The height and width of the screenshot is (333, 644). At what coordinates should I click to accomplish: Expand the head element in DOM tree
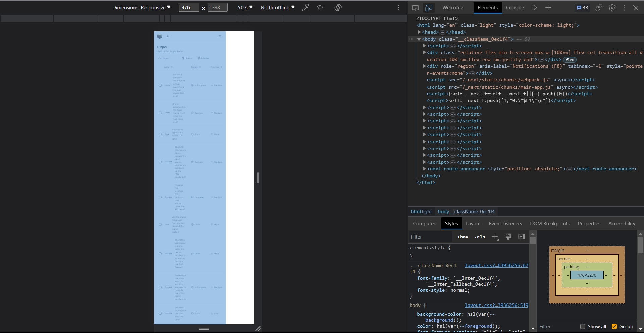click(420, 32)
